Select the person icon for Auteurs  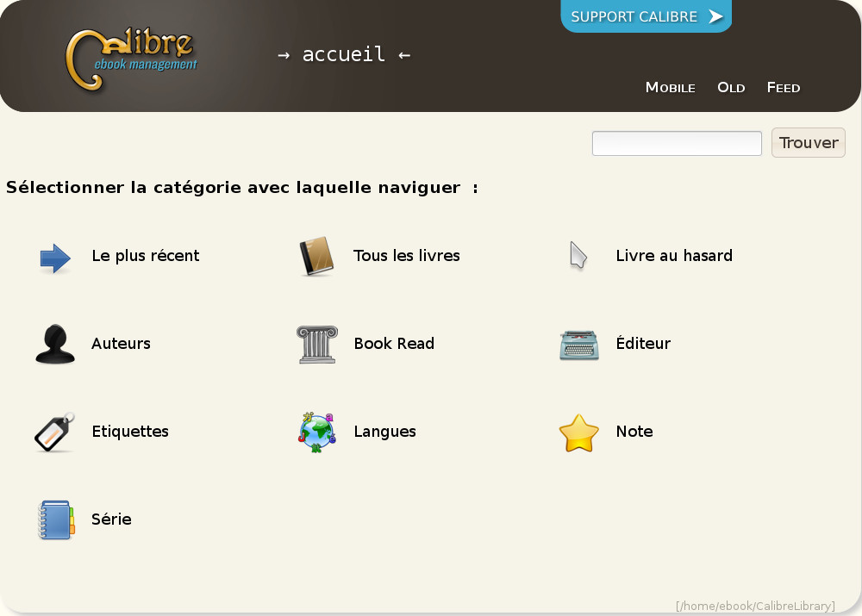coord(54,343)
